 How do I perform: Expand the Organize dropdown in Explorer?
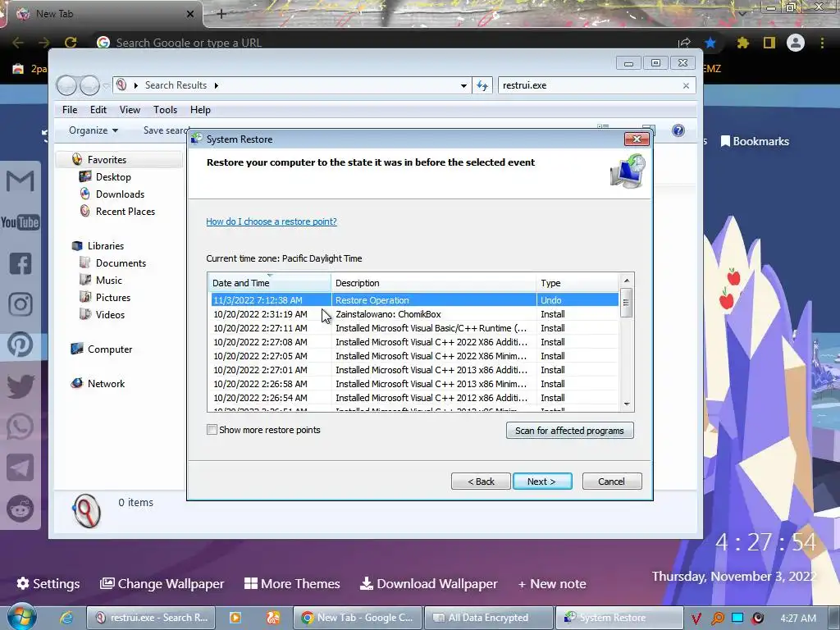pyautogui.click(x=94, y=130)
